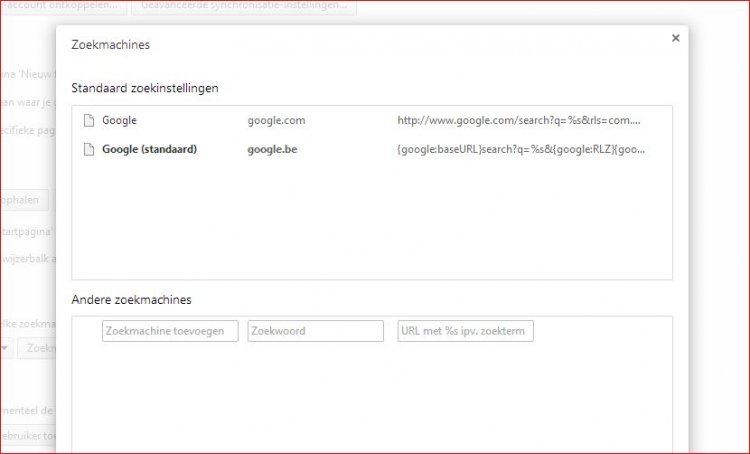
Task: Focus the Zoekmachine toevoegen field
Action: coord(170,331)
